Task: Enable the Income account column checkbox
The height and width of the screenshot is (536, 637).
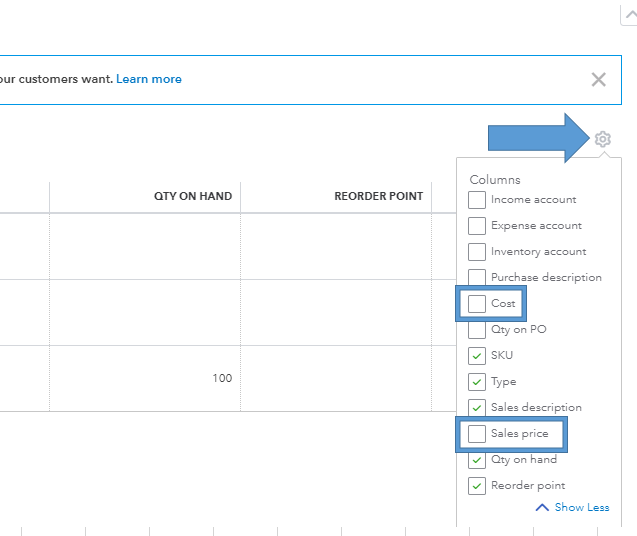Action: (x=477, y=200)
